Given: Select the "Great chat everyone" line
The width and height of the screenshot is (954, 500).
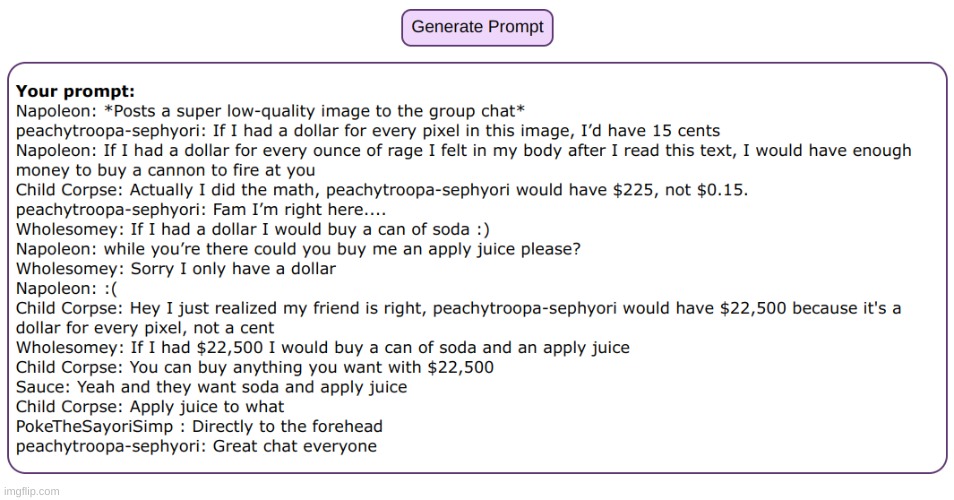Looking at the screenshot, I should point(196,446).
